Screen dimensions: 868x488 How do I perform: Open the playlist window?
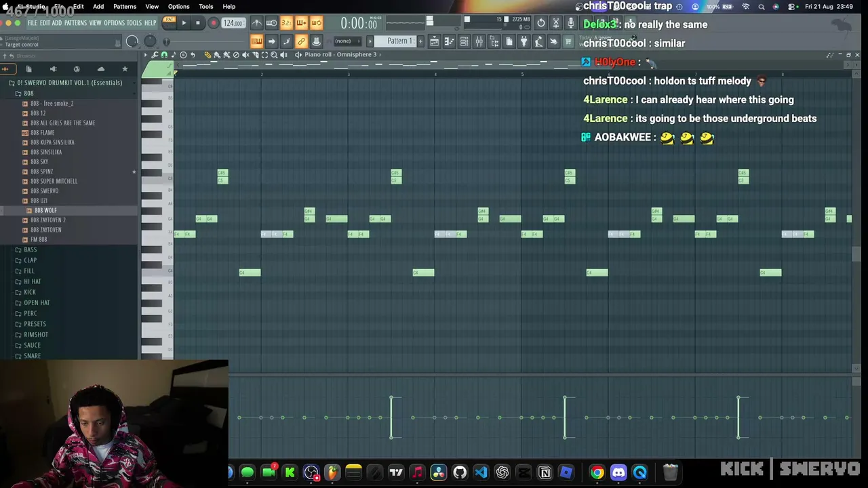point(435,41)
